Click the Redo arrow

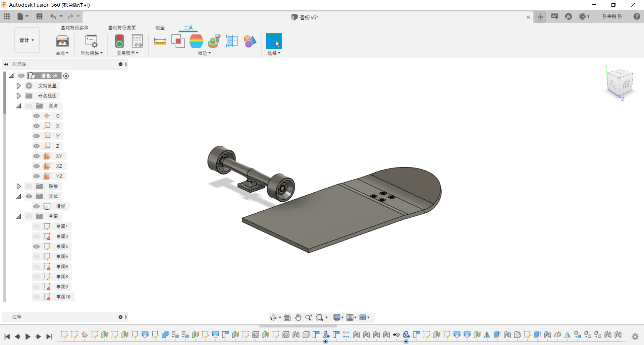(70, 16)
